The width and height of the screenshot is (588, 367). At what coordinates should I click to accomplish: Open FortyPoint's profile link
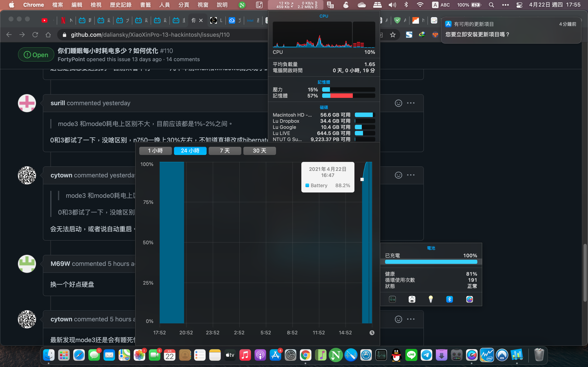point(71,59)
